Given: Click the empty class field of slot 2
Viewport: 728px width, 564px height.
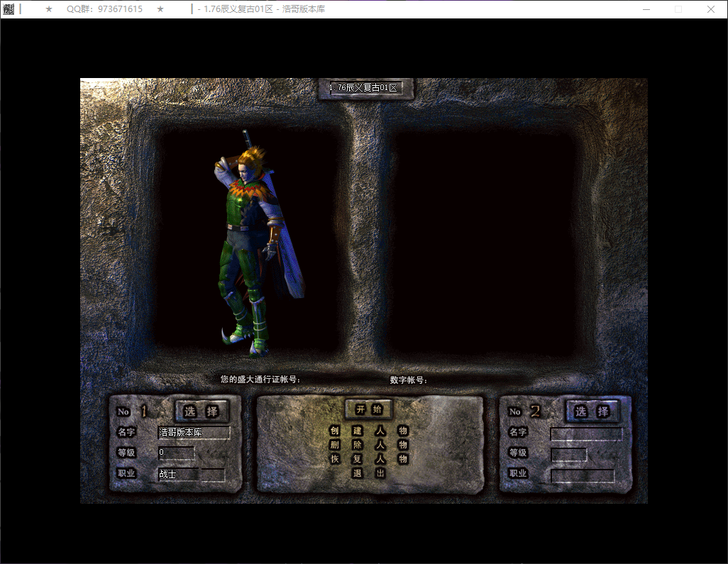Looking at the screenshot, I should point(583,475).
